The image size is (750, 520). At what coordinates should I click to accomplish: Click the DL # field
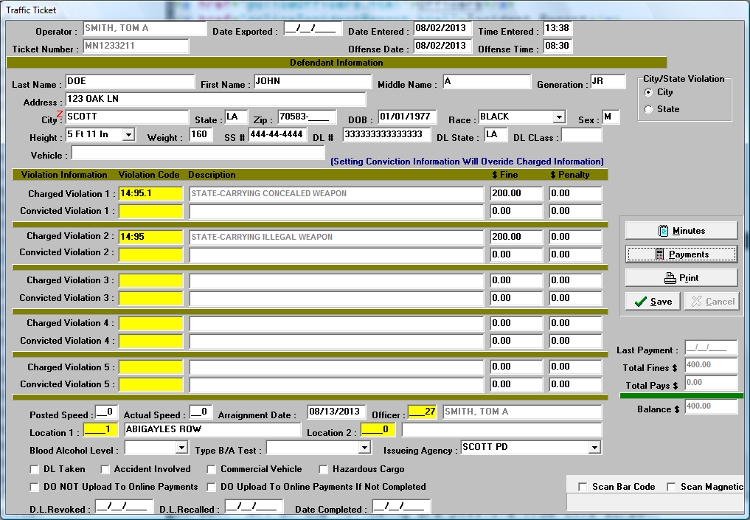pos(386,135)
